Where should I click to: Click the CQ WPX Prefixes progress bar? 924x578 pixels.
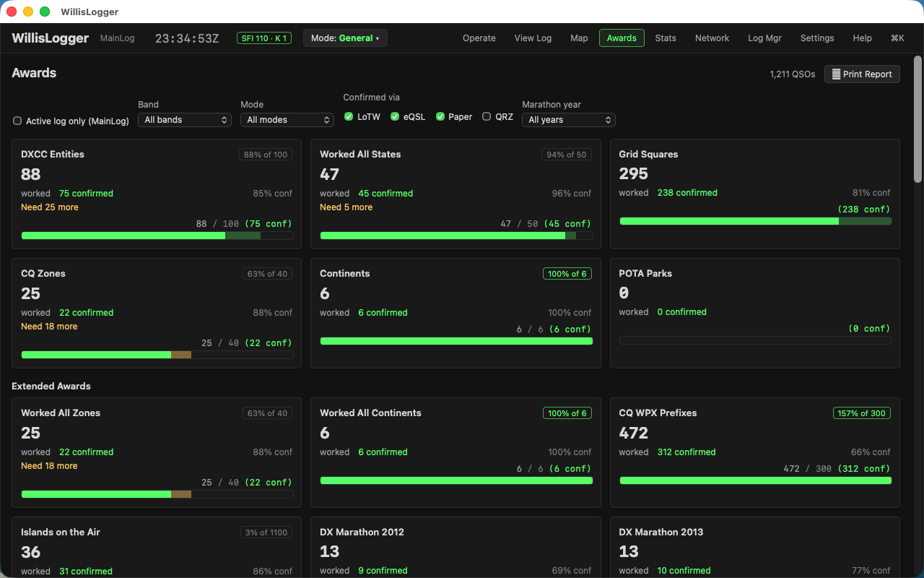point(755,480)
